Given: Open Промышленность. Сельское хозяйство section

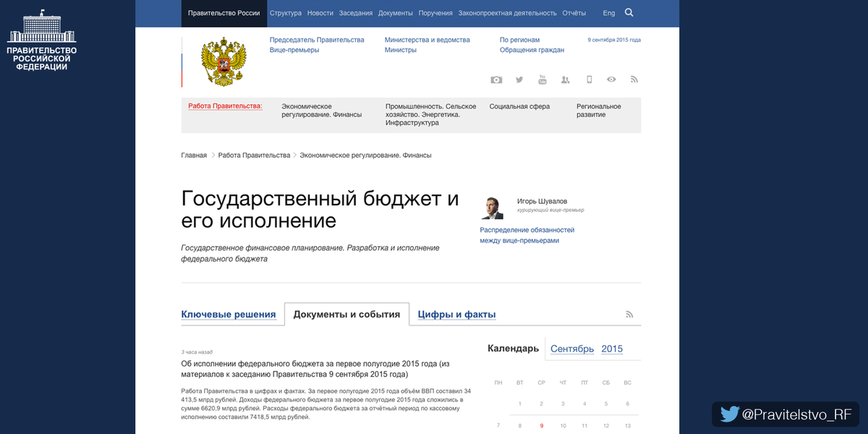Looking at the screenshot, I should pos(431,114).
